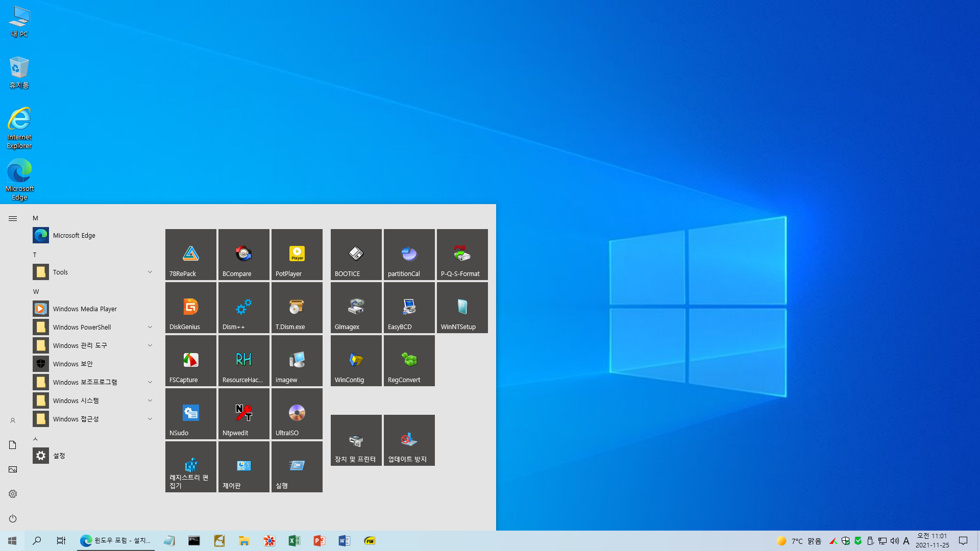Open the volume tray icon
The height and width of the screenshot is (551, 980).
[x=895, y=541]
